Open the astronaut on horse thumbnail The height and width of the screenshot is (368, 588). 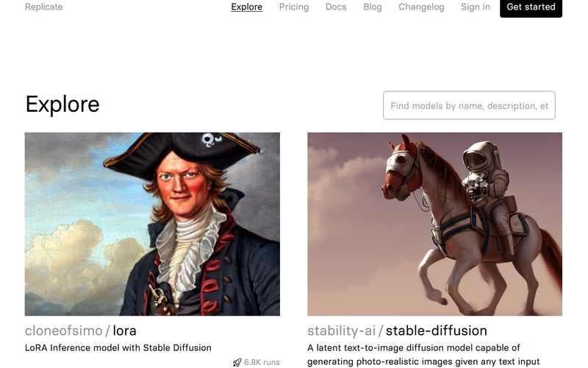coord(434,224)
